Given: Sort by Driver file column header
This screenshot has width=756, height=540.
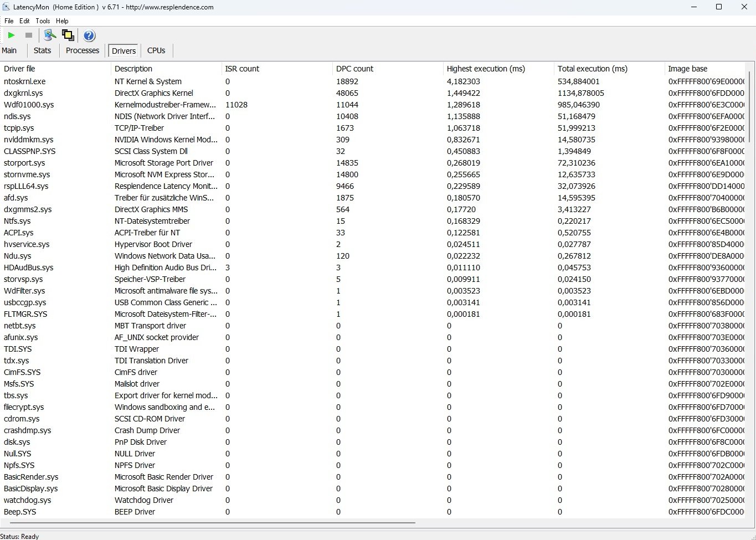Looking at the screenshot, I should coord(55,69).
